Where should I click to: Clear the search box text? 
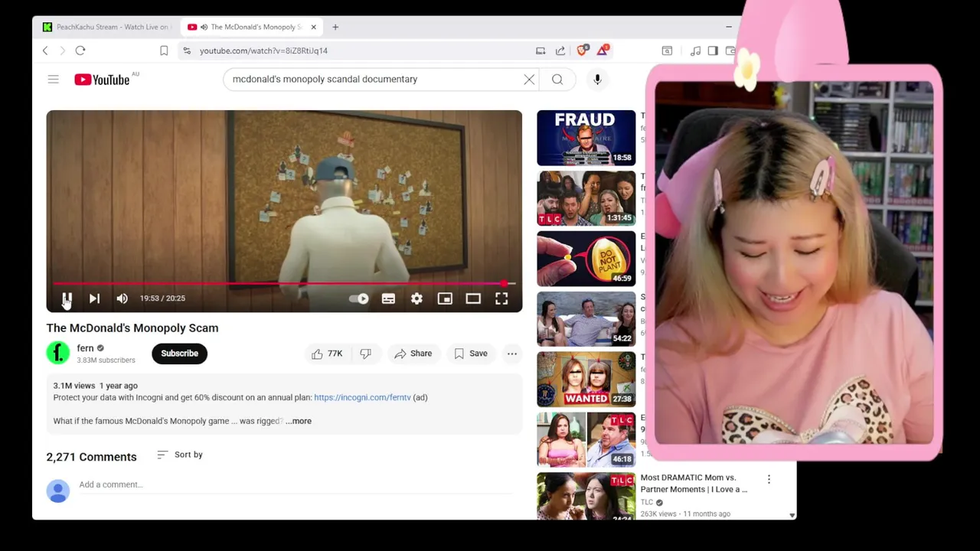pos(529,80)
